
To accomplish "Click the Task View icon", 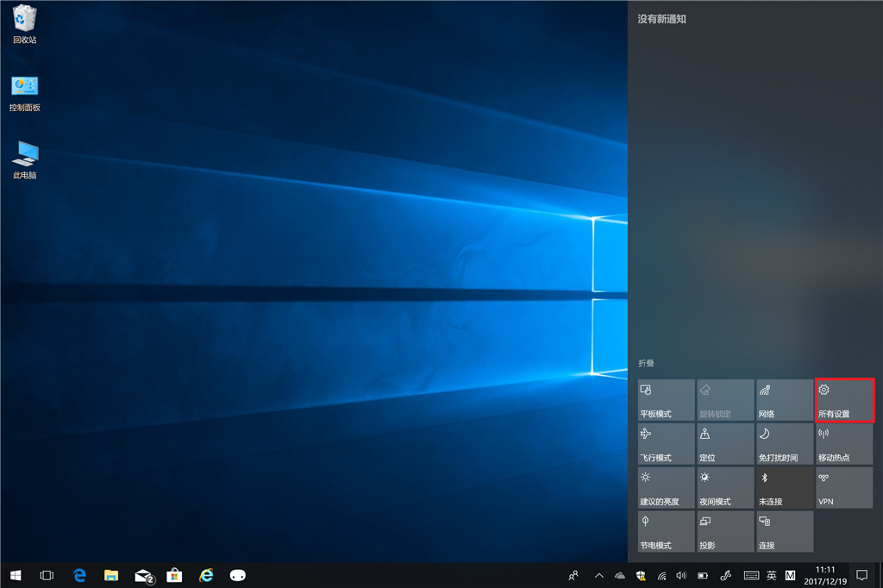I will point(47,575).
